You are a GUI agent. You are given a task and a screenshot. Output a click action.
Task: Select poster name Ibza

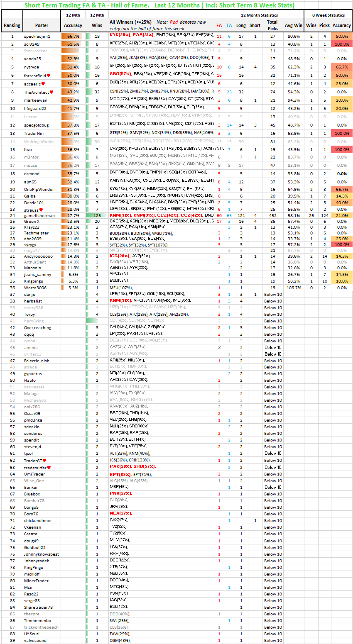[x=28, y=149]
